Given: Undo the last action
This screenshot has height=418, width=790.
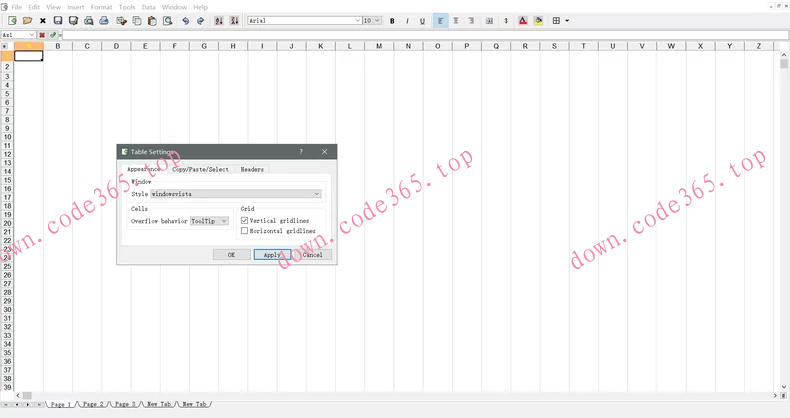Looking at the screenshot, I should click(185, 21).
